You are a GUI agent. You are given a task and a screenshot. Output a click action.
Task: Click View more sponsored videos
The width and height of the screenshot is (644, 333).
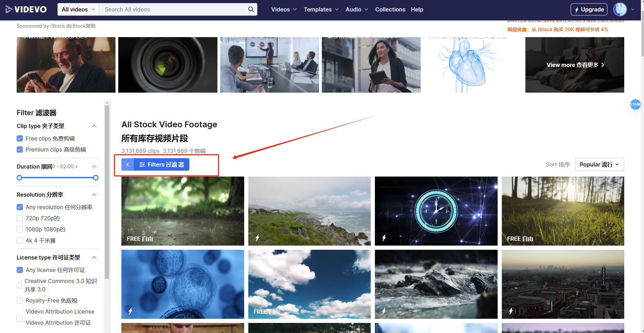[575, 65]
